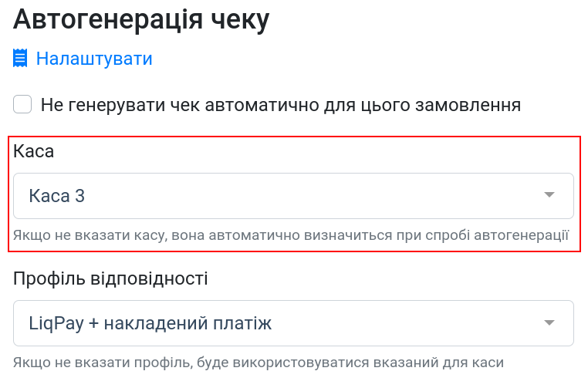Click the hint text below profile dropdown

point(259,363)
